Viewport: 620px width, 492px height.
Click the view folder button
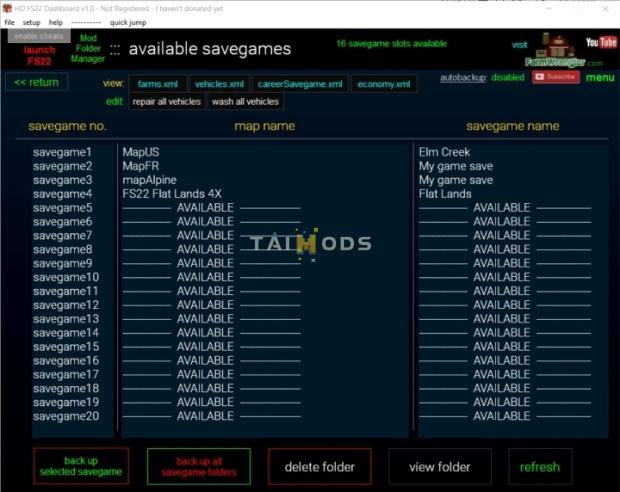[x=440, y=467]
